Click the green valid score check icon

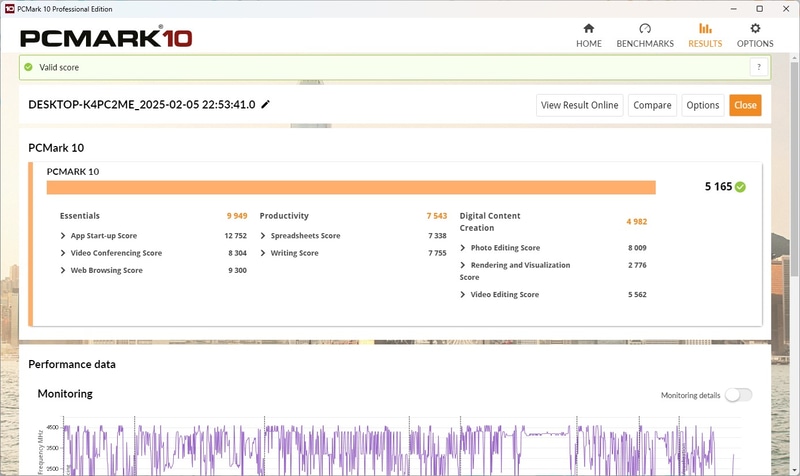[x=29, y=67]
